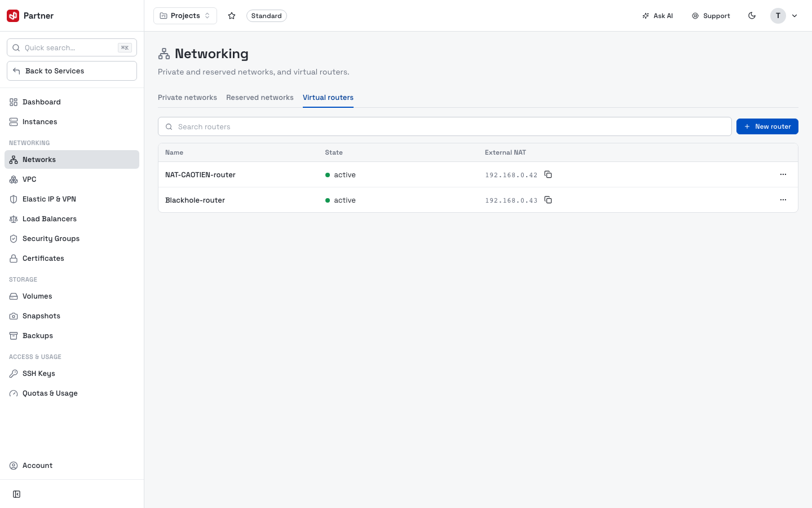Click the active status of NAT-CAOTIEN-router
This screenshot has width=812, height=508.
tap(341, 175)
